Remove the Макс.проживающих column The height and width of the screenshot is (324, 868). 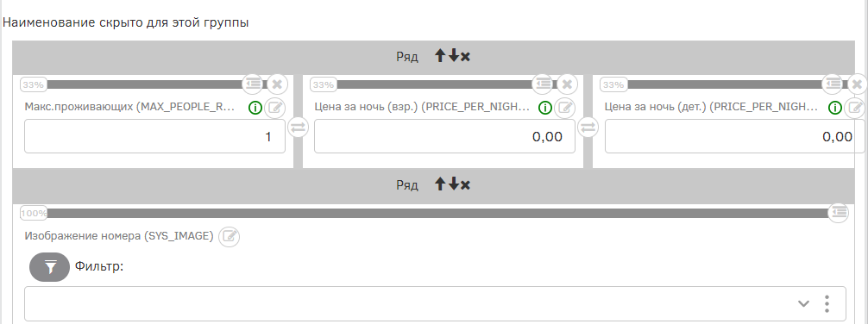[x=277, y=84]
